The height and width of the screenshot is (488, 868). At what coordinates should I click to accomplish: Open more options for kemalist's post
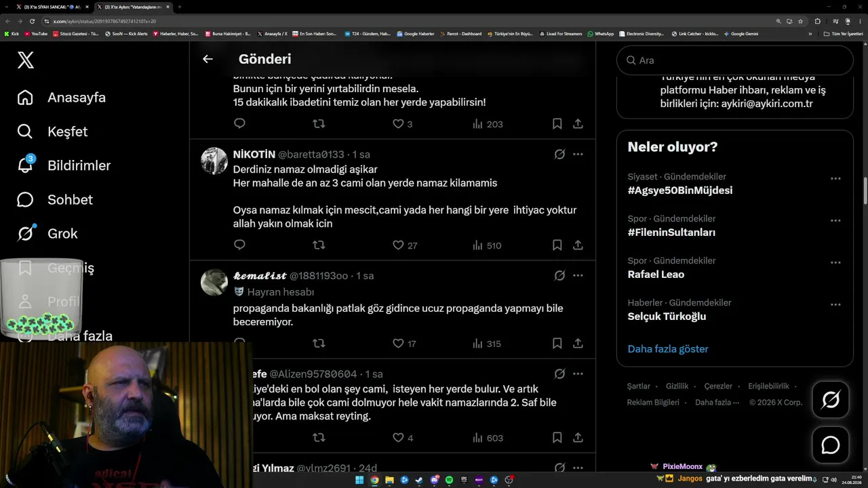(578, 275)
